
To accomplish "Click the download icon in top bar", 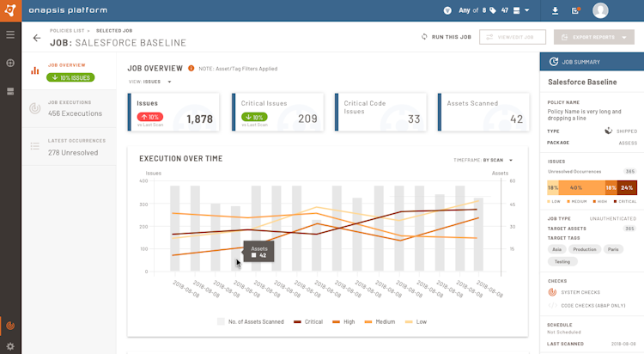I will coord(555,10).
